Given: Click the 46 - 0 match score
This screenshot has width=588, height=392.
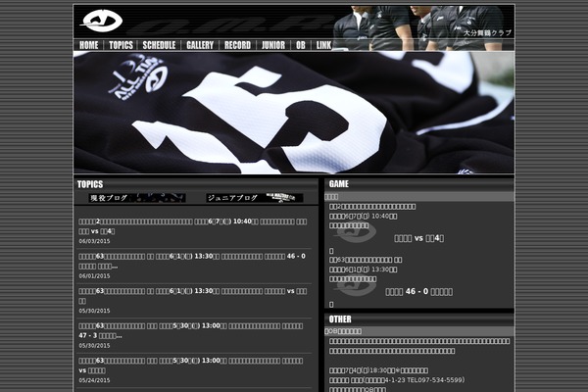Looking at the screenshot, I should coord(418,291).
